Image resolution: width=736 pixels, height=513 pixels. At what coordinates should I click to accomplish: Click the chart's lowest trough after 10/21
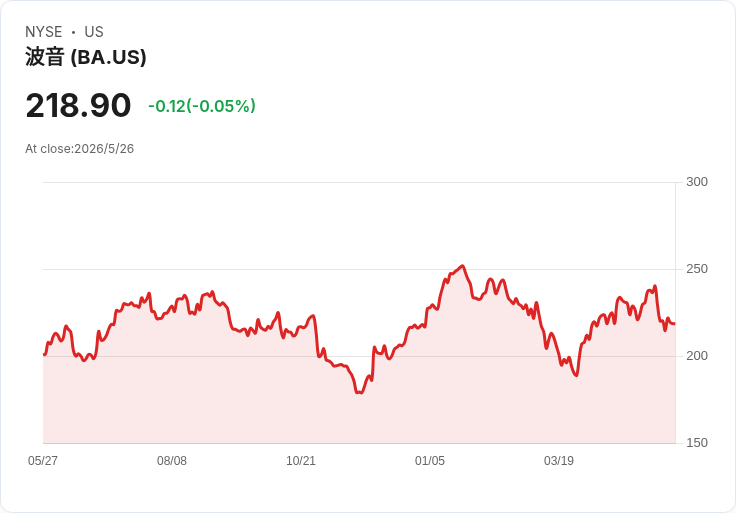(359, 392)
